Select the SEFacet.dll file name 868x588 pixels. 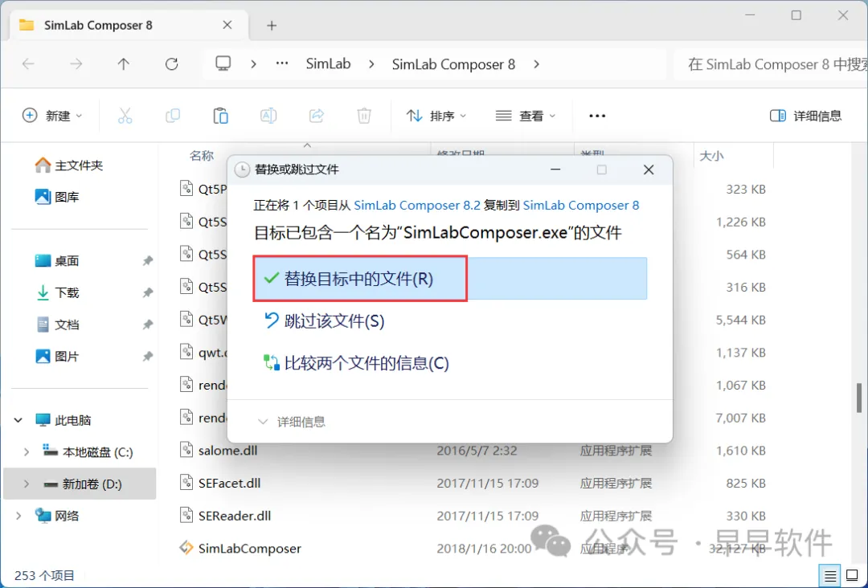coord(229,483)
